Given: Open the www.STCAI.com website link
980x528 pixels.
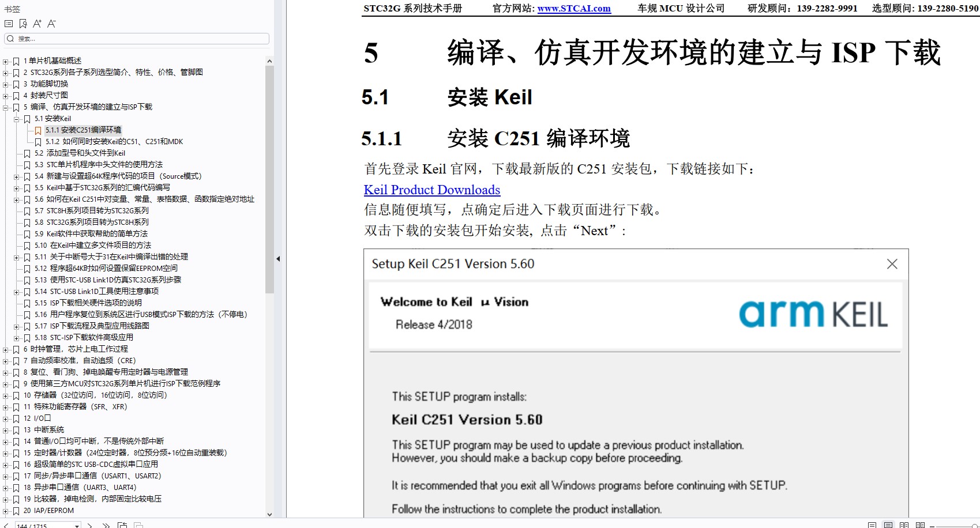Looking at the screenshot, I should pos(574,8).
